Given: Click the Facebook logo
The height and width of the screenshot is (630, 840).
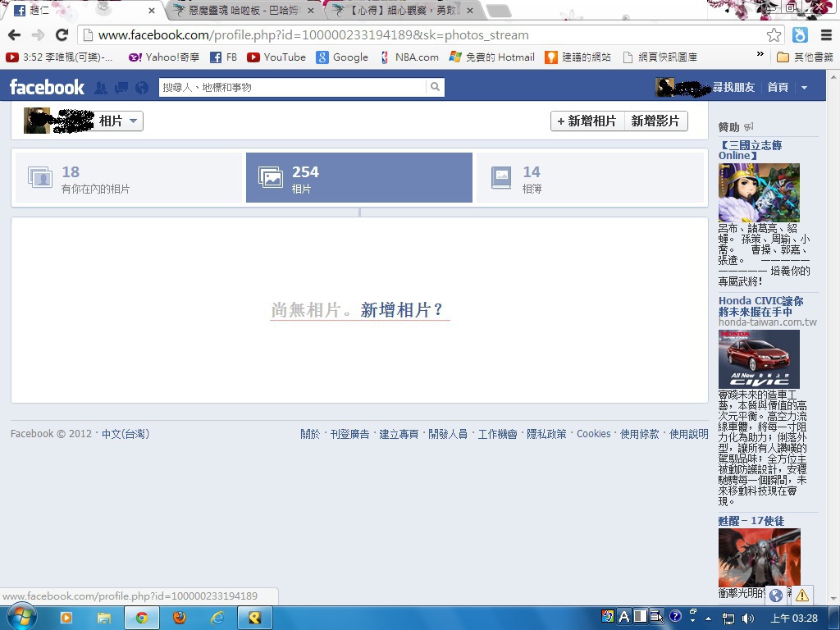Looking at the screenshot, I should click(x=47, y=87).
